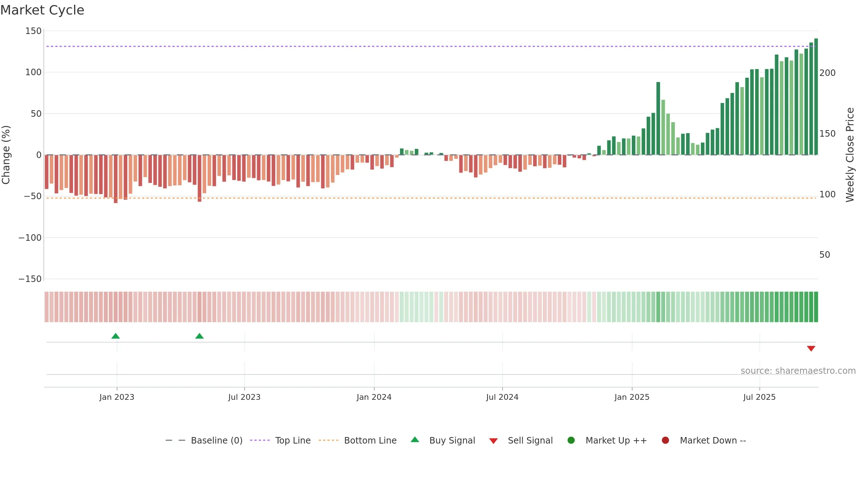The height and width of the screenshot is (488, 868).
Task: Click the source: sharemaestro.com text
Action: pyautogui.click(x=798, y=371)
